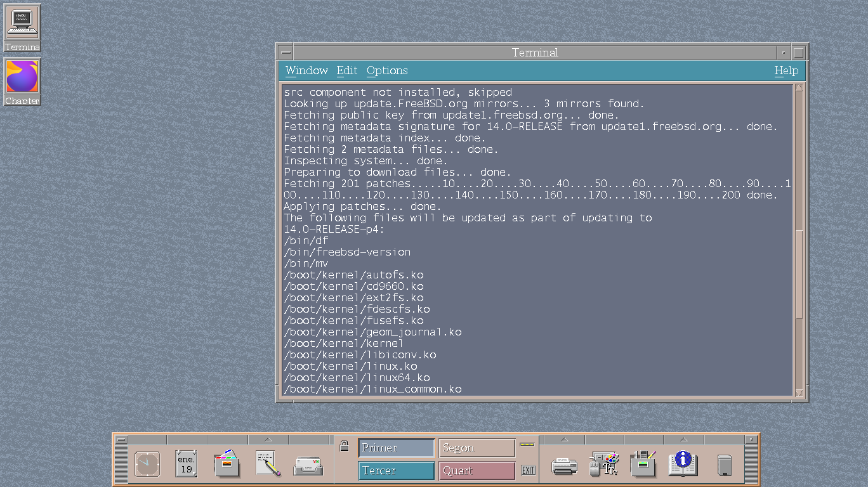Lock the screen with the padlock icon
The image size is (868, 487).
click(x=344, y=446)
